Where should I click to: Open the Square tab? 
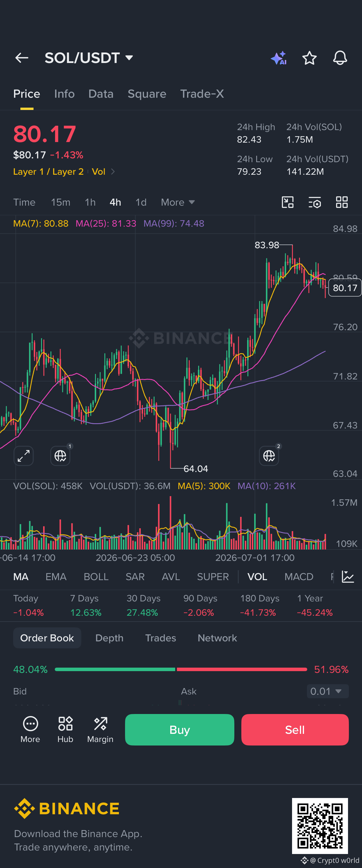click(x=147, y=94)
